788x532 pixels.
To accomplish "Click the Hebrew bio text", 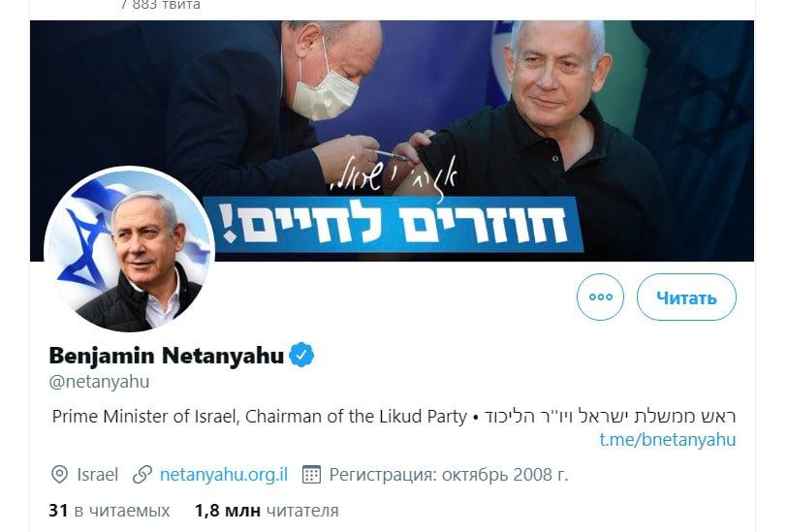I will [610, 417].
